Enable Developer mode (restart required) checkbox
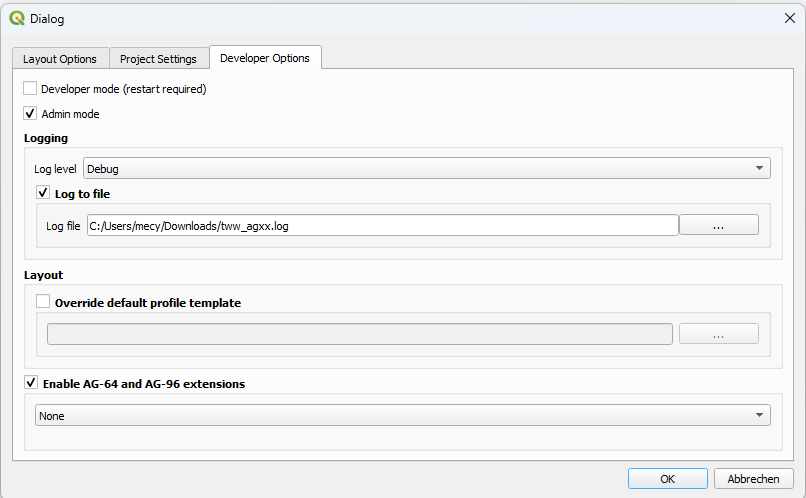 [30, 88]
